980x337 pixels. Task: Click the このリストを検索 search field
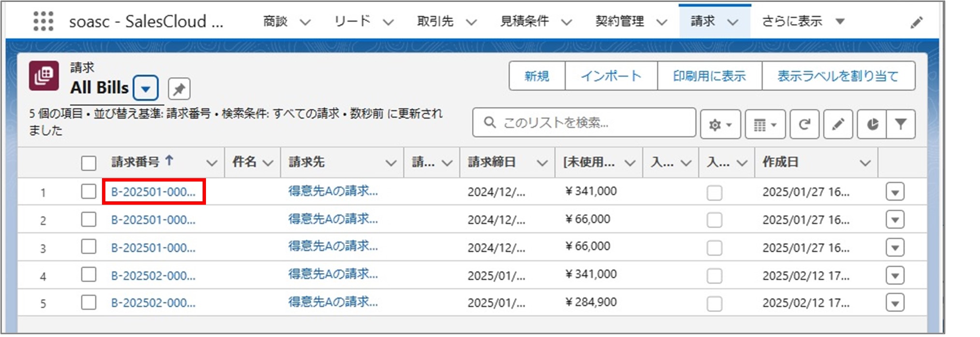point(584,123)
